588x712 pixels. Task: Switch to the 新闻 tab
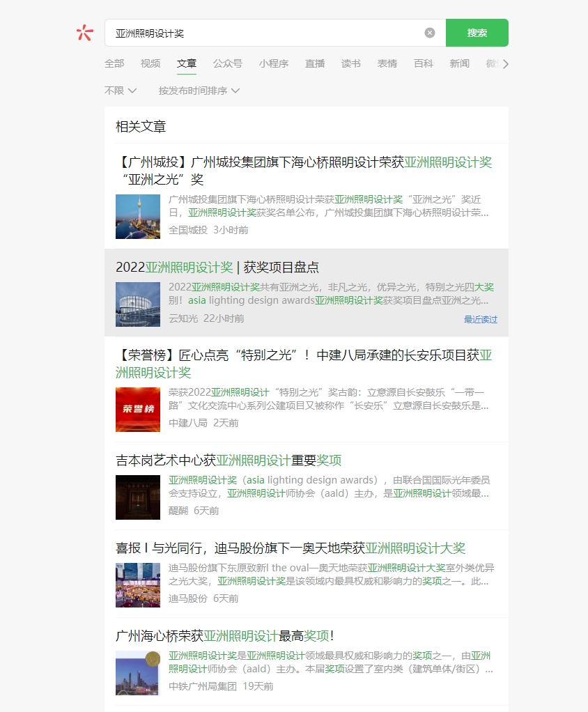pyautogui.click(x=460, y=63)
